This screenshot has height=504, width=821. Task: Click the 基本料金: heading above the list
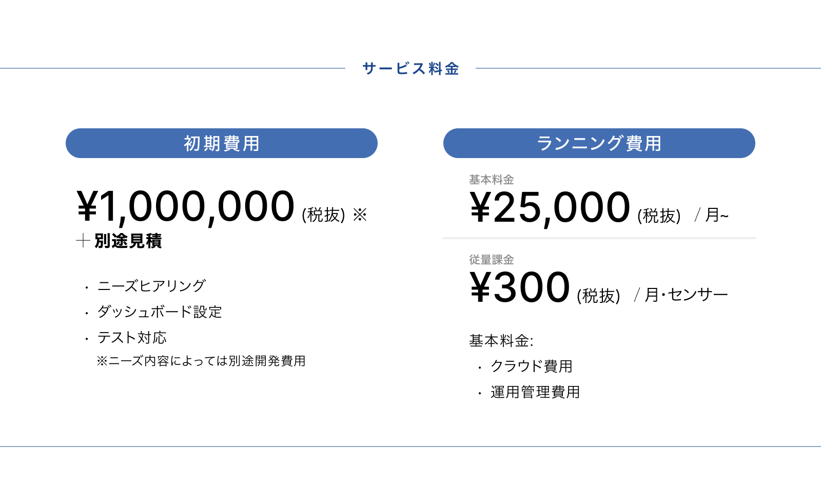501,340
